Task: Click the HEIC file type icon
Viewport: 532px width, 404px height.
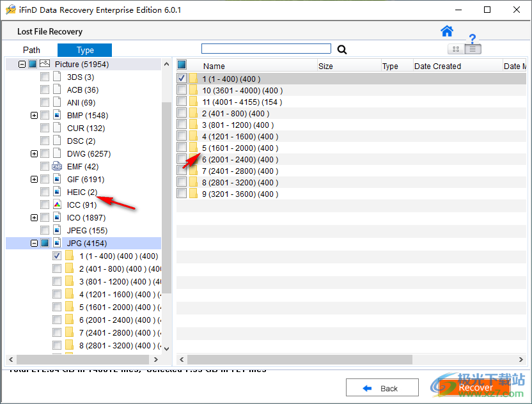Action: coord(57,192)
